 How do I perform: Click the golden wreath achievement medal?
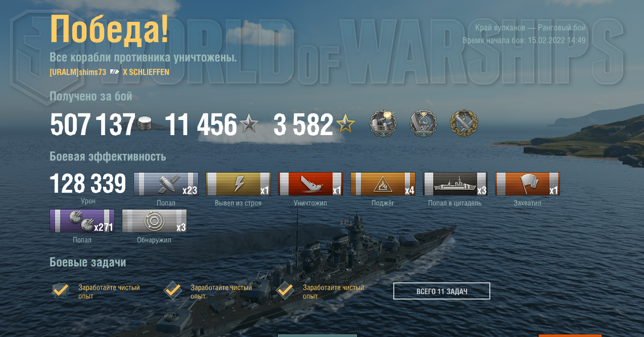(x=464, y=123)
